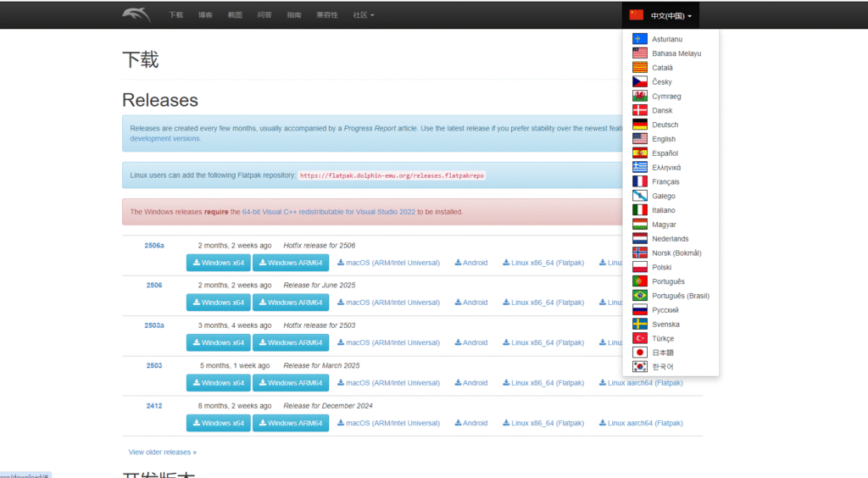Select the Svenska flag language option

pos(640,324)
